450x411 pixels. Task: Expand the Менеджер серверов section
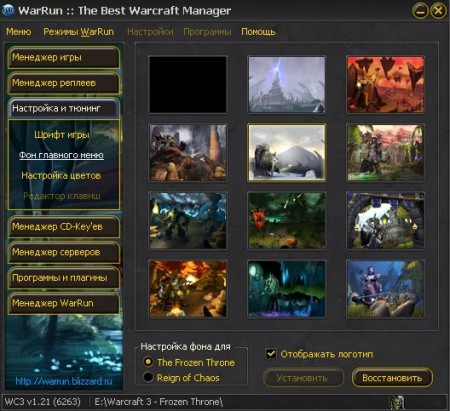[63, 252]
